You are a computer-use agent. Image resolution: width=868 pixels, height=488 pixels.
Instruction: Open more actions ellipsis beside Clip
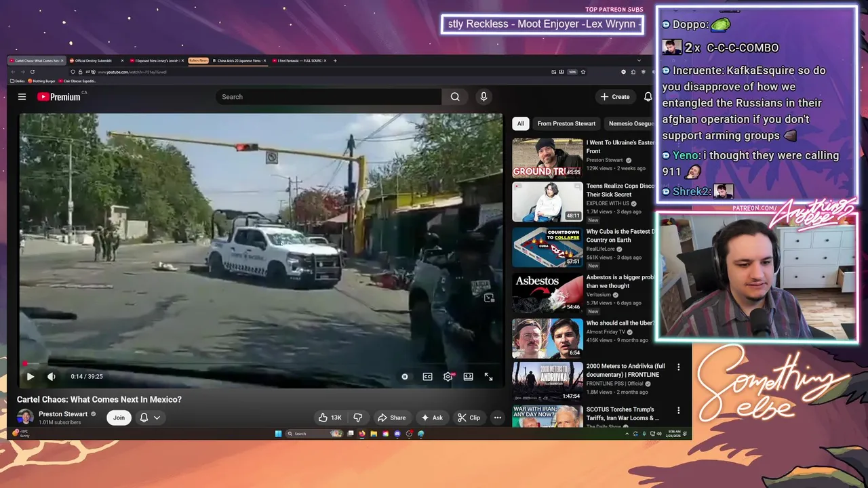point(498,418)
